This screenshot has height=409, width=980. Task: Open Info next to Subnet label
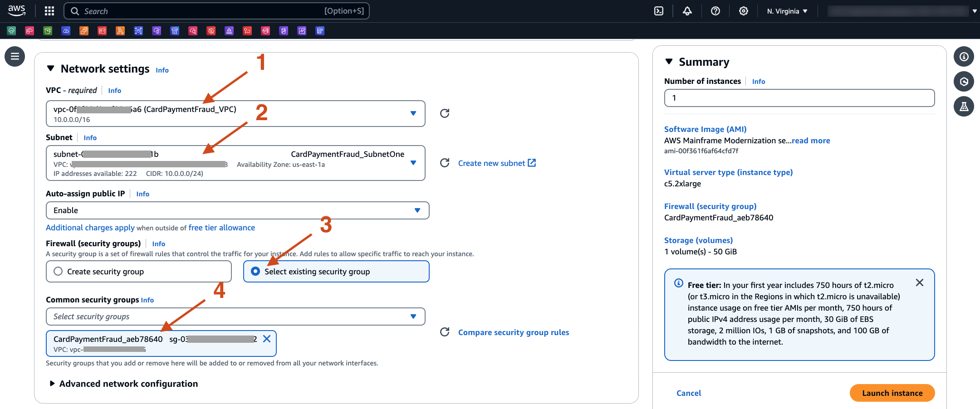(90, 138)
